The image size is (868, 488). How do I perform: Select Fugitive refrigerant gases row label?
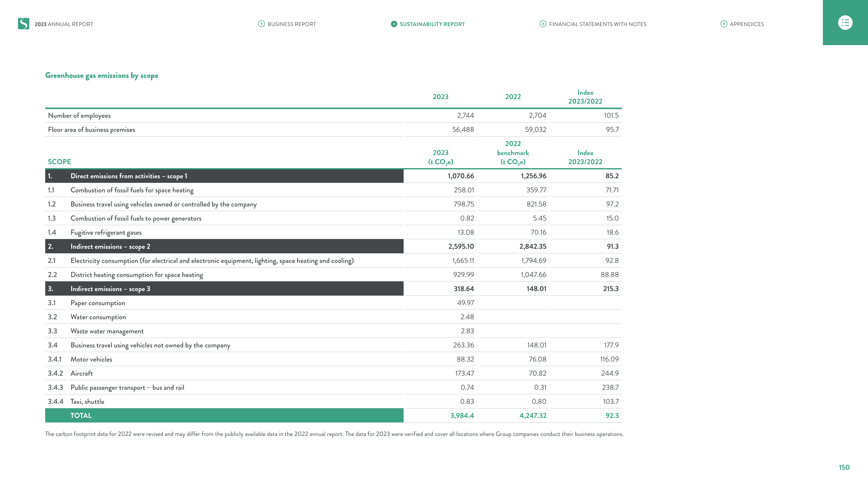(x=106, y=233)
